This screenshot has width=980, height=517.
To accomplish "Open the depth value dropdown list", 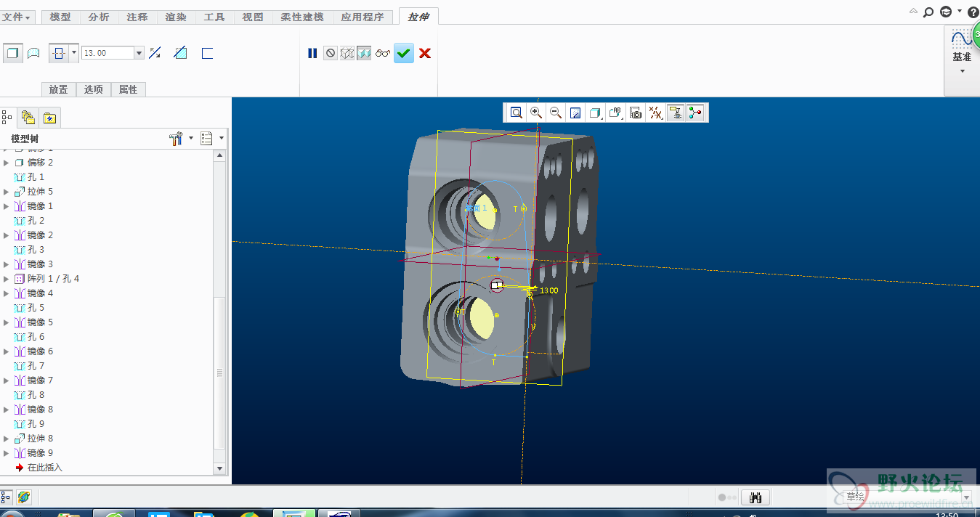I will tap(139, 53).
